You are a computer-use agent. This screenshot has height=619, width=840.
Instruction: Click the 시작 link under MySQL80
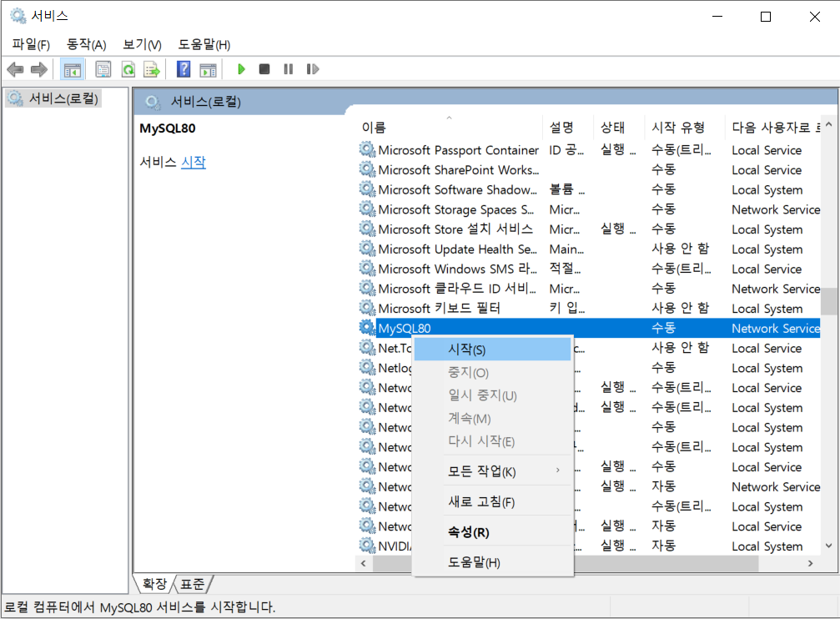194,162
